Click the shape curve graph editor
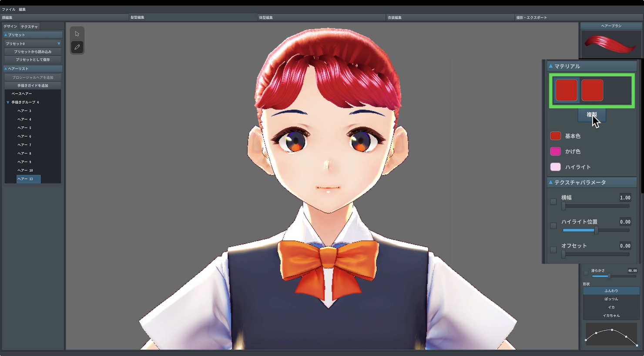Screen dimensions: 644x356 tap(611, 335)
